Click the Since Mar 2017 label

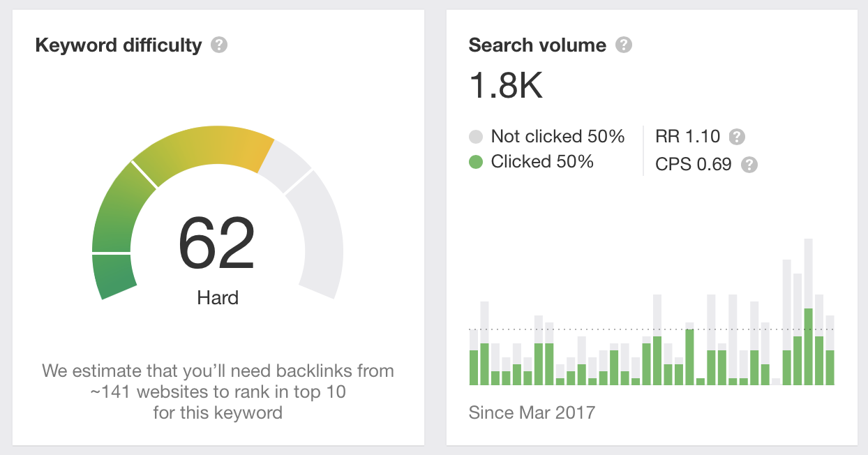532,412
